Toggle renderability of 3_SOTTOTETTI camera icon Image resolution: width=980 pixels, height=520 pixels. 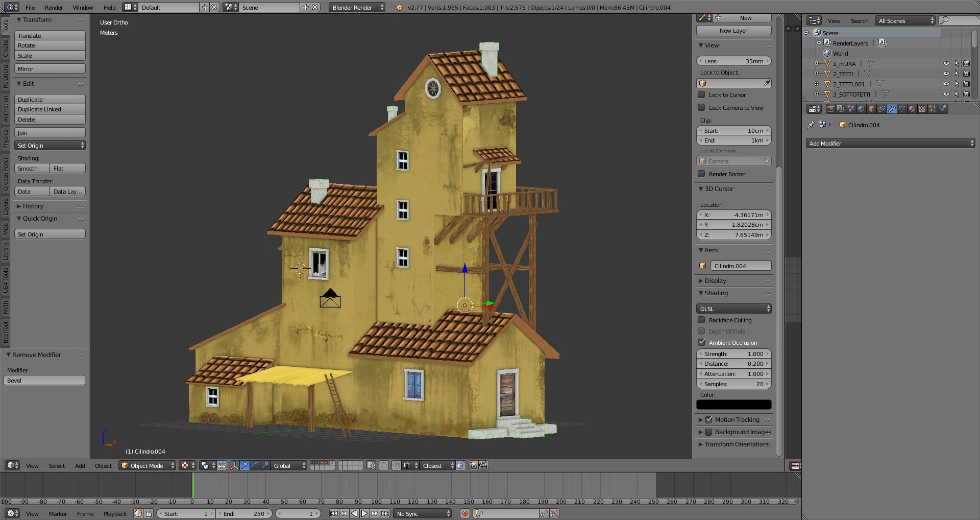point(967,94)
